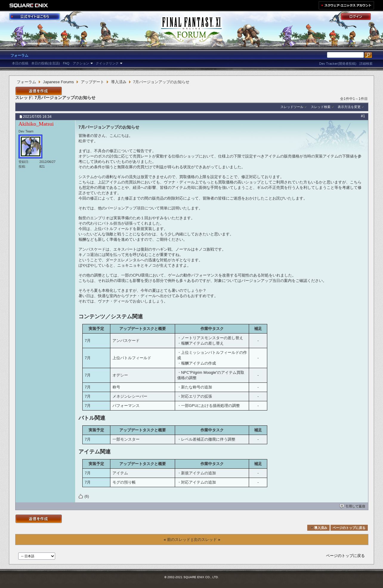The width and height of the screenshot is (383, 588).
Task: Click the 2021/07/05 16:34 post date
Action: point(37,117)
